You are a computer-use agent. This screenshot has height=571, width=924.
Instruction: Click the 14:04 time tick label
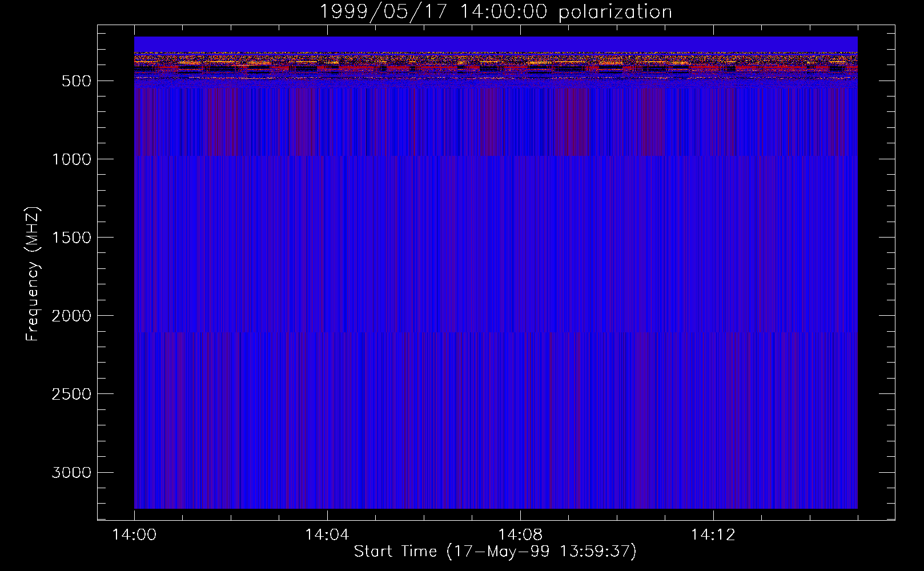pos(327,535)
